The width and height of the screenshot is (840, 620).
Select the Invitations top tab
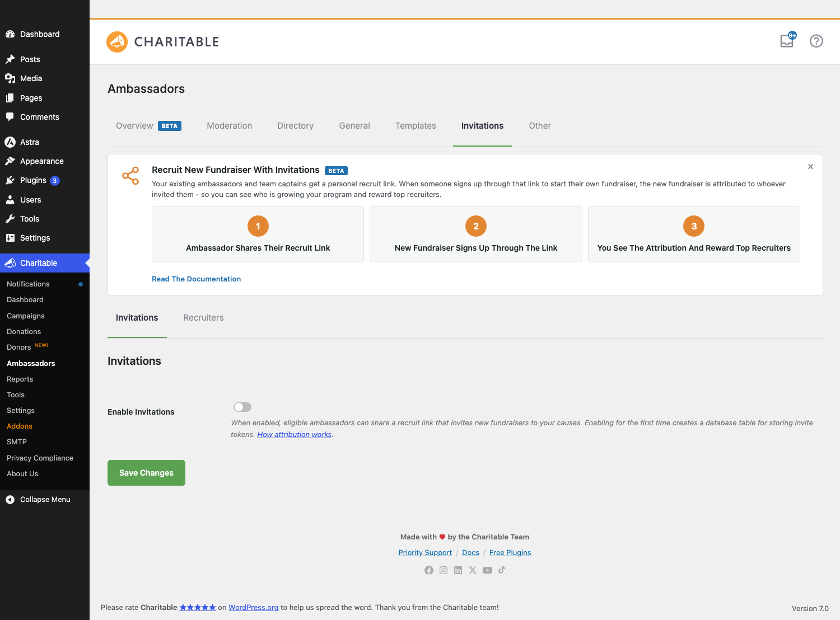point(482,126)
